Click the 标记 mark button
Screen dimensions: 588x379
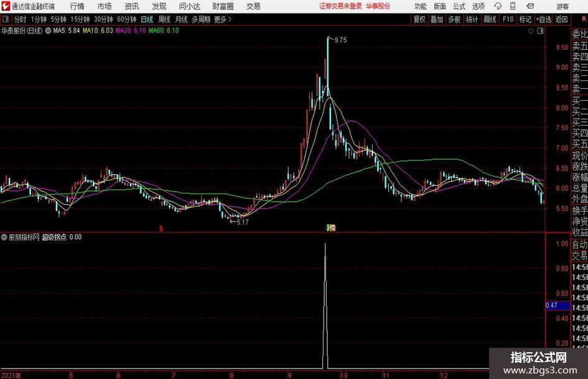point(525,19)
